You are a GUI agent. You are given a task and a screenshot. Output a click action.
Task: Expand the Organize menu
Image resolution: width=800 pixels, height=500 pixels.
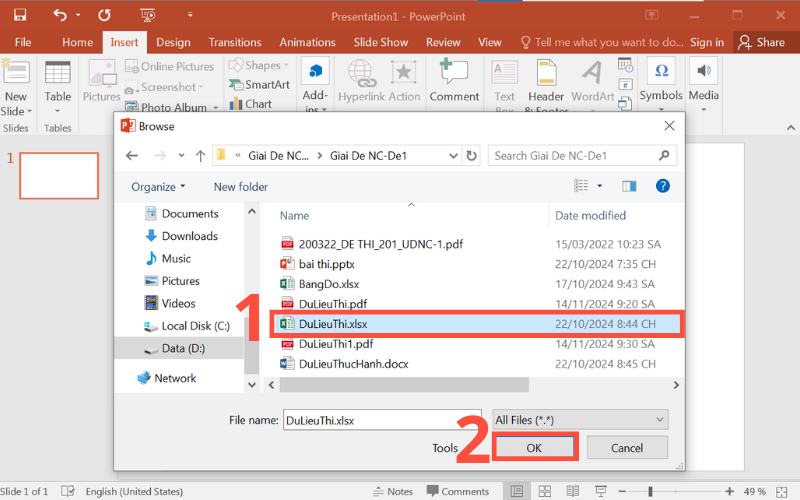[x=158, y=187]
